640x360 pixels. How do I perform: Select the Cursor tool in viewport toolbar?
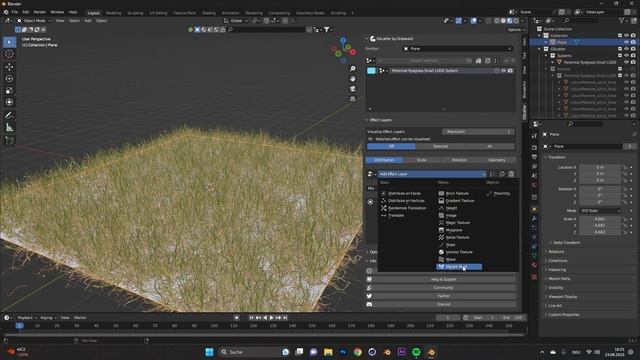click(9, 54)
